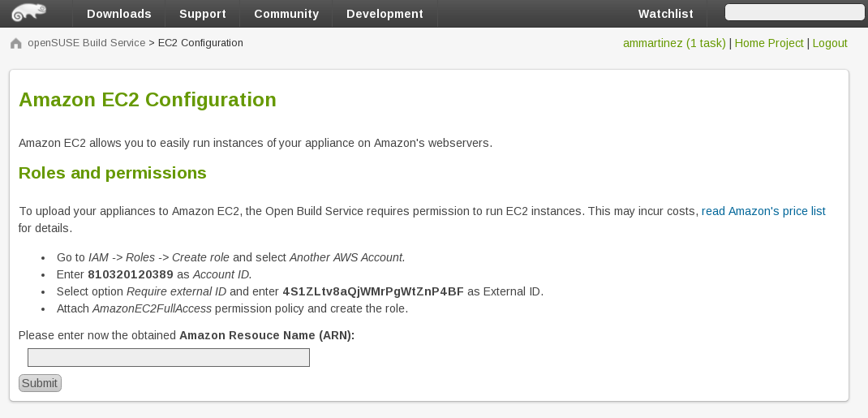Click the Submit button

[40, 383]
